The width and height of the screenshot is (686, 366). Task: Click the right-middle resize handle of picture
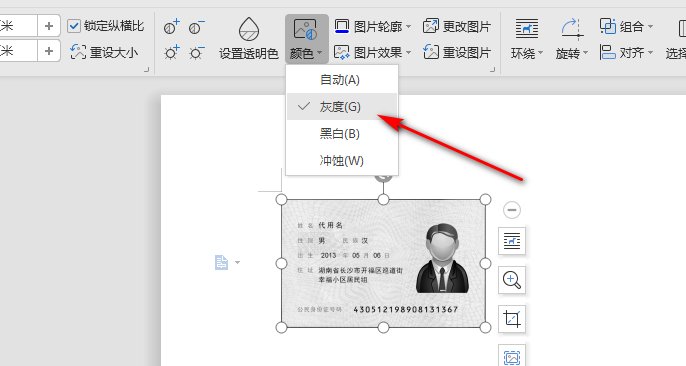485,263
